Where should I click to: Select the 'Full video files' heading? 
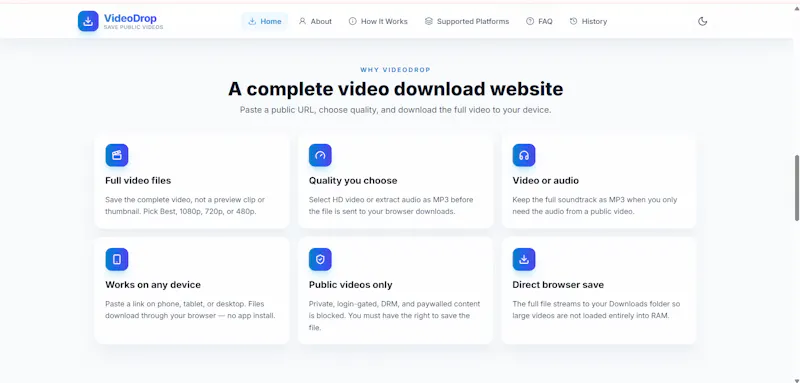pyautogui.click(x=138, y=181)
